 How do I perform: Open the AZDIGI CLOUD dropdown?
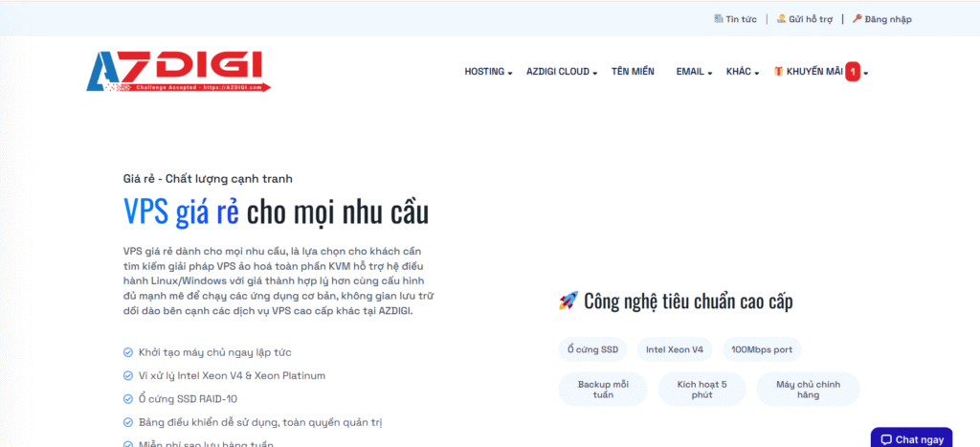(x=562, y=72)
